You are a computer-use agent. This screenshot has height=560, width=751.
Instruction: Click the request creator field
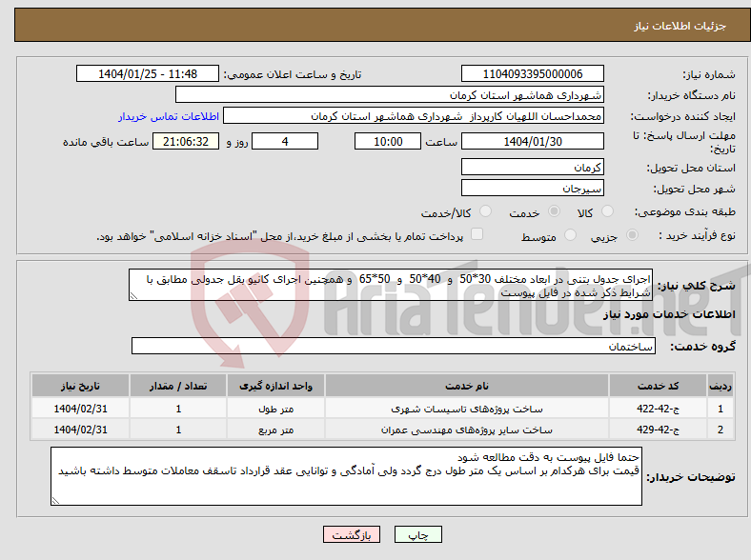point(414,116)
